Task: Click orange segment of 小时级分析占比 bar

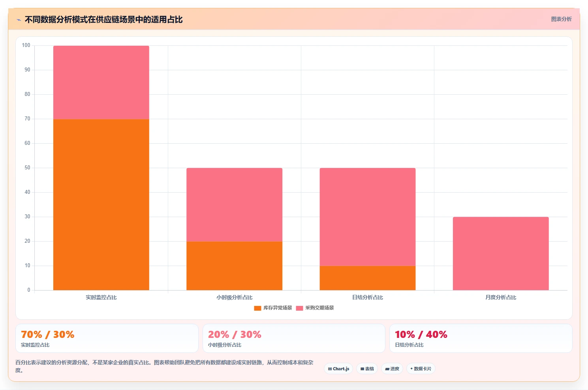Action: [x=234, y=266]
